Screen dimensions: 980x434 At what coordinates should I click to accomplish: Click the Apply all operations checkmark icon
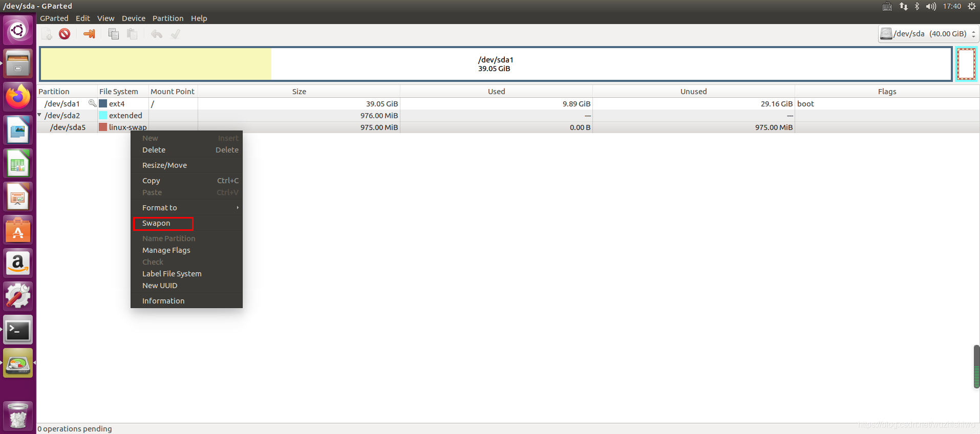(x=176, y=34)
